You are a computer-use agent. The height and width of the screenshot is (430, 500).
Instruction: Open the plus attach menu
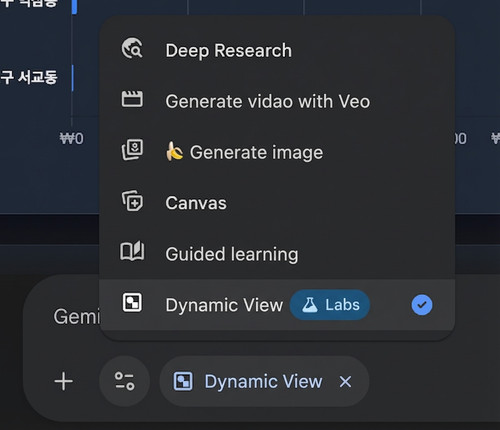click(x=63, y=381)
